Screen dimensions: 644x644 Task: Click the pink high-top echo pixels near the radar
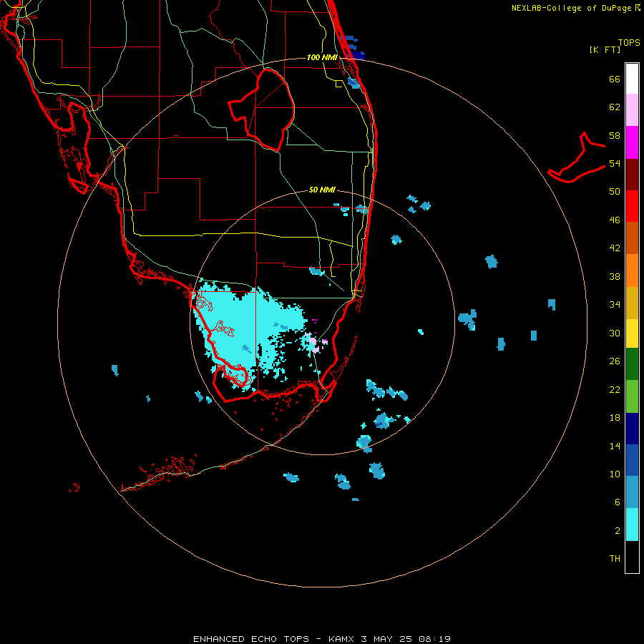pyautogui.click(x=314, y=341)
